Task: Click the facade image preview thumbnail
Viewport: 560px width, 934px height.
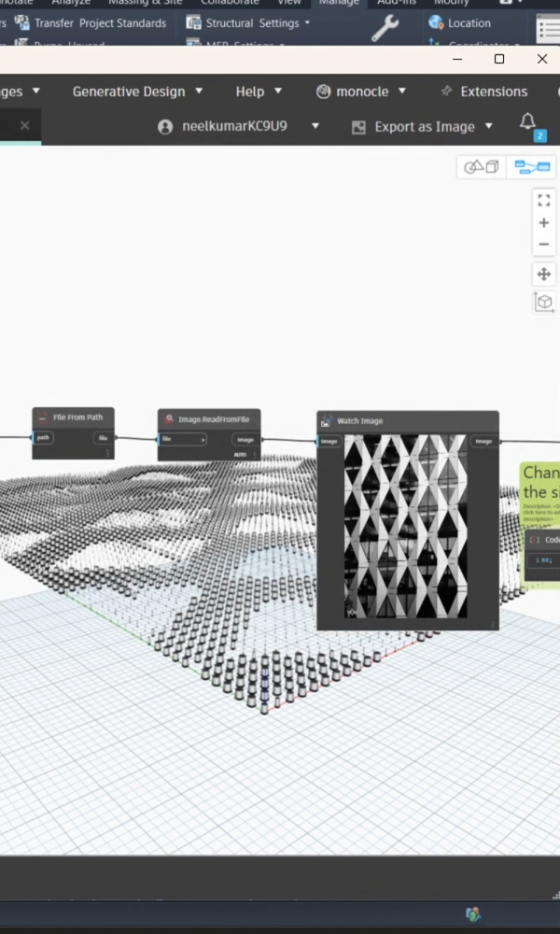Action: tap(405, 526)
